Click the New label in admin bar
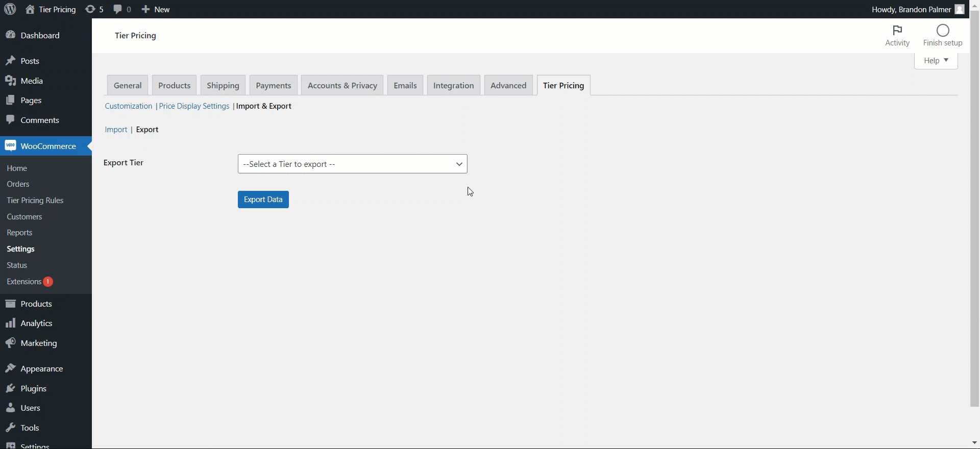Image resolution: width=980 pixels, height=449 pixels. 162,9
